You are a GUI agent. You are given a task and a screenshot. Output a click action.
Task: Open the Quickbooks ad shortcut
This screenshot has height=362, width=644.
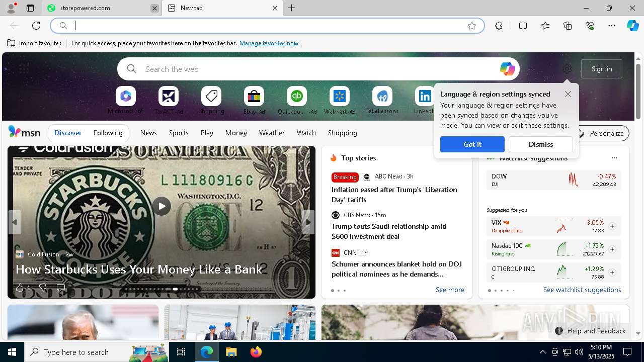click(297, 101)
